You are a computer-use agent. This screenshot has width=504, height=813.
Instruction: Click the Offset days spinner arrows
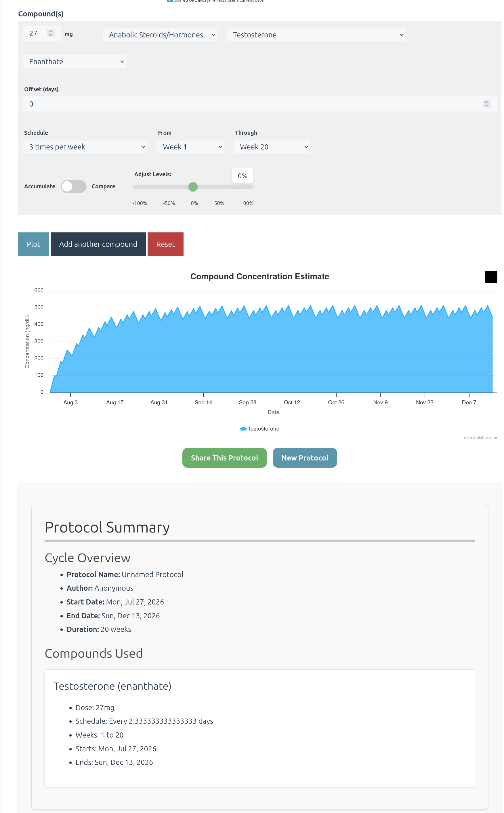(486, 104)
